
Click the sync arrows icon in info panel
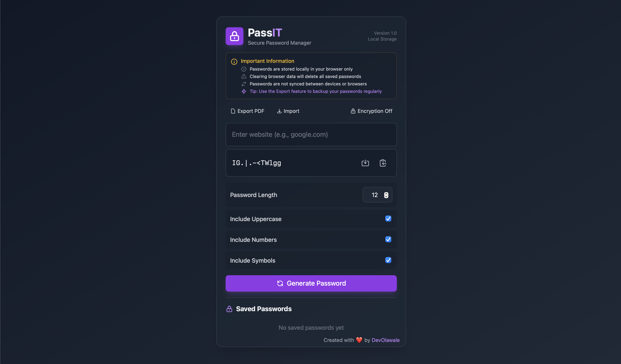coord(244,84)
